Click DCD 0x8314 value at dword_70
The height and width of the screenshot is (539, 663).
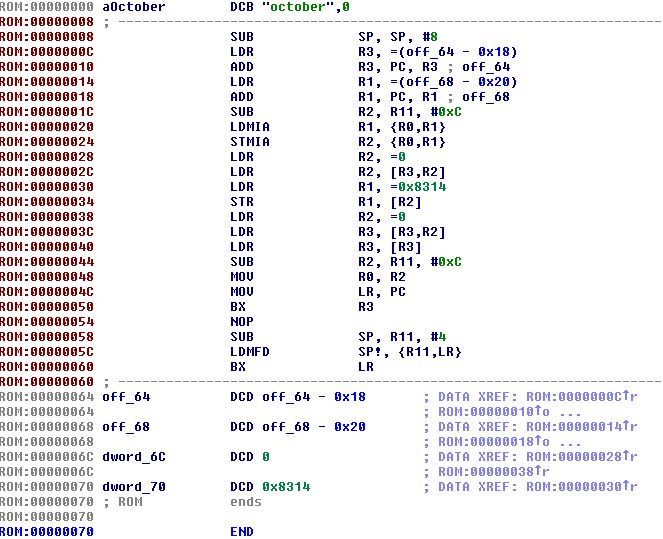pos(286,487)
